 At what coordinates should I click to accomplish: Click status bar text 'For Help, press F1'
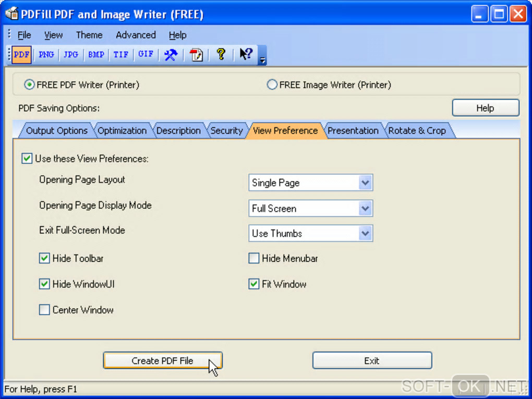pos(41,389)
